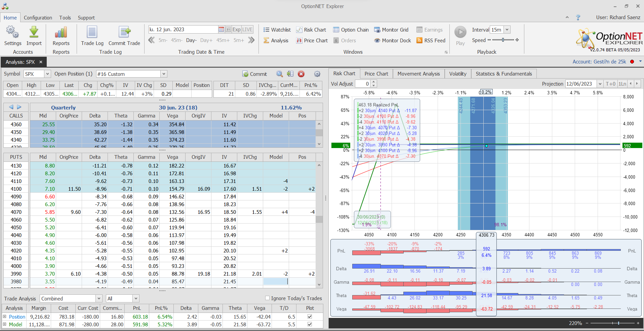Adjust the playback Speed slider

point(503,40)
